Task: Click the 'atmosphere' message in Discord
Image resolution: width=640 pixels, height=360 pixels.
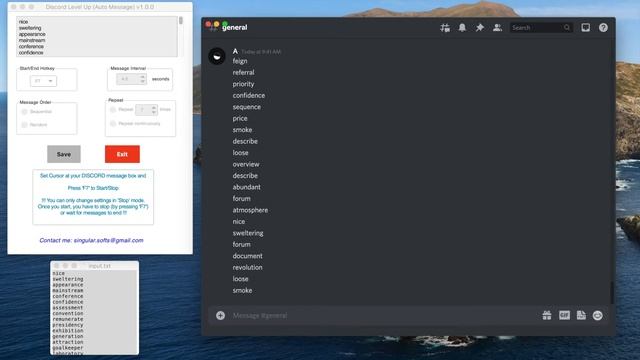Action: click(x=251, y=210)
